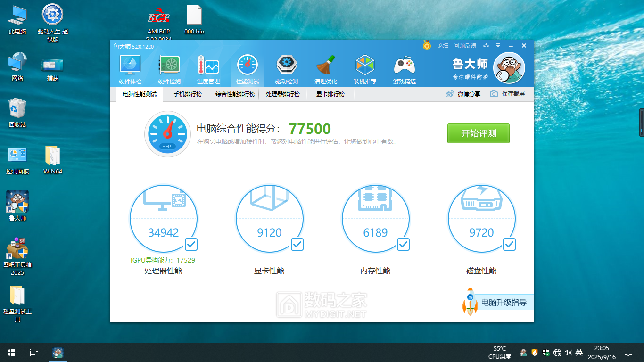Click the 55℃ CPU温度 taskbar readout

point(500,353)
